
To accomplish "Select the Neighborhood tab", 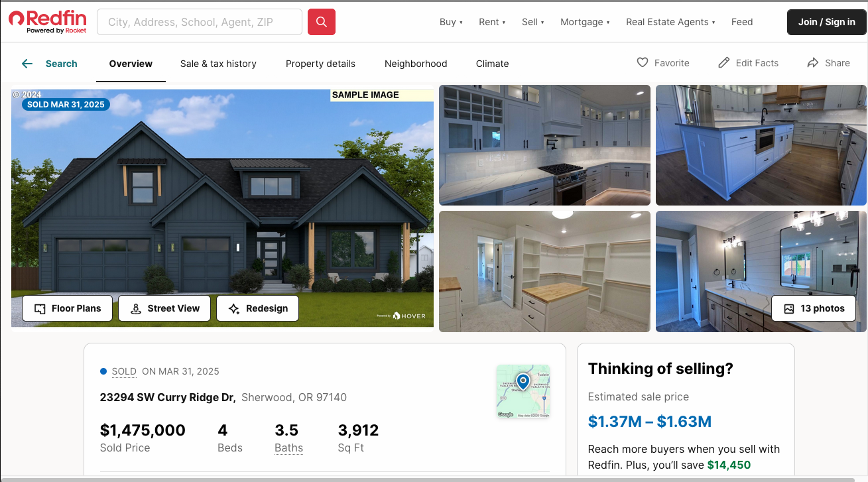I will point(416,64).
